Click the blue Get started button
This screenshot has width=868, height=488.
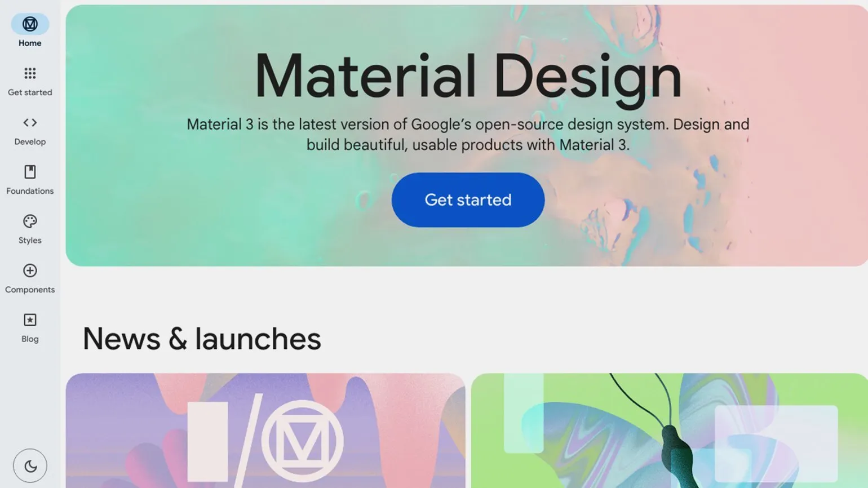click(x=468, y=200)
